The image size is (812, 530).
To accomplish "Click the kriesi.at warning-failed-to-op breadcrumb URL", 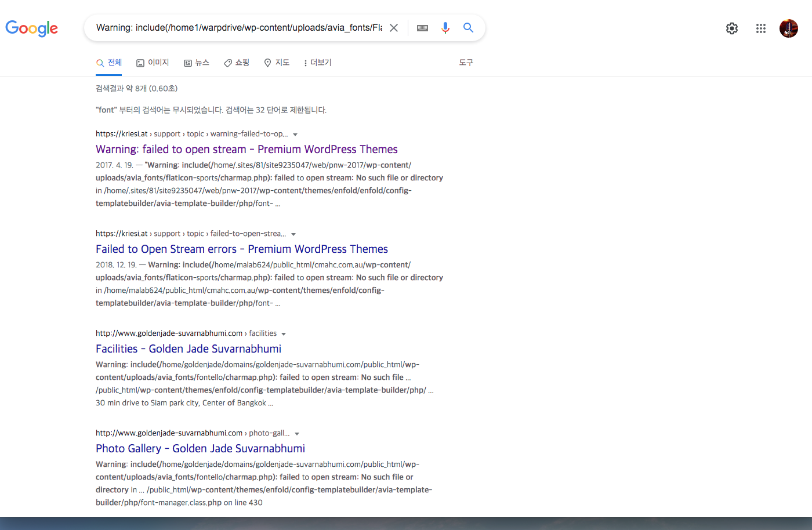I will 192,134.
